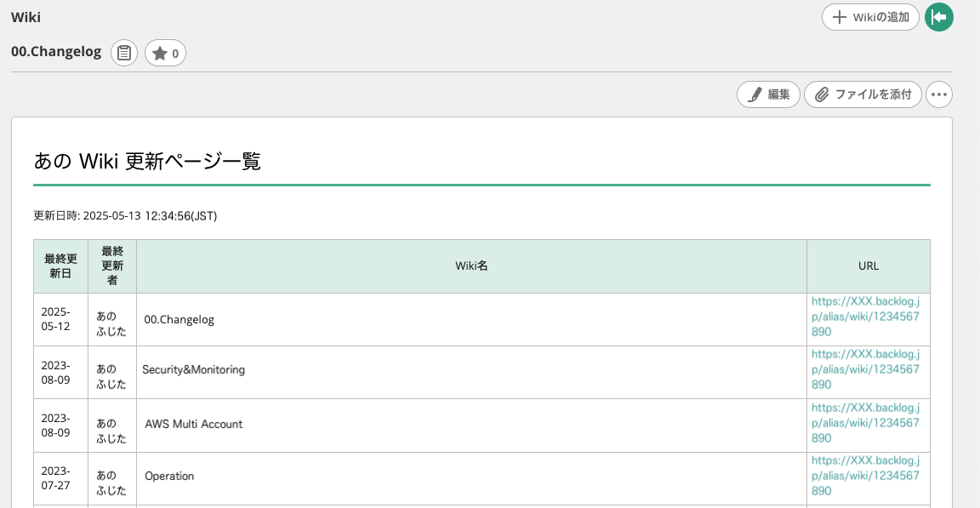Open URL link in AWS Multi Account row

point(866,423)
